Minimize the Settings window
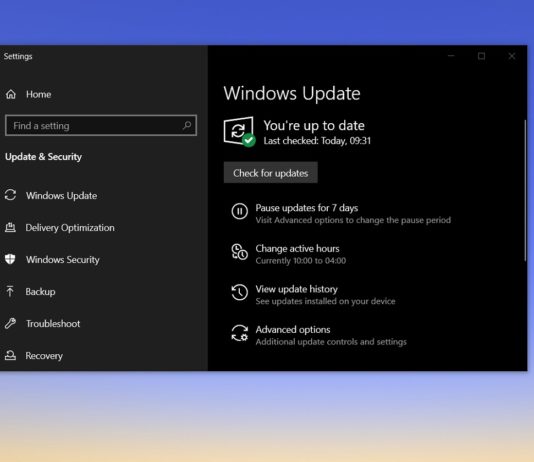 451,56
